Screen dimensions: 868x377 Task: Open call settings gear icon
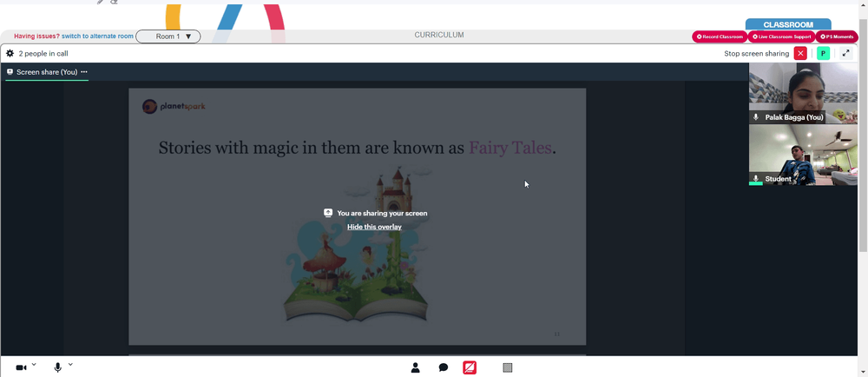point(10,54)
